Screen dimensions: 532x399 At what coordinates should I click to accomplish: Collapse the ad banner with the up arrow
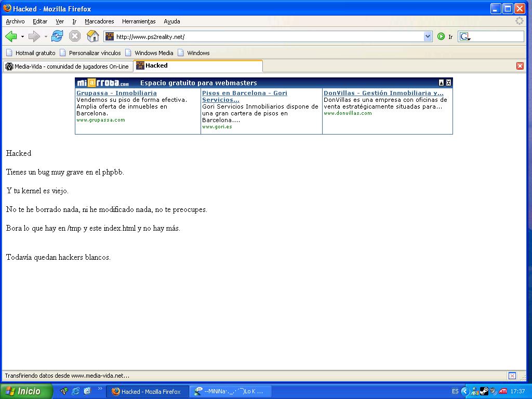point(441,83)
